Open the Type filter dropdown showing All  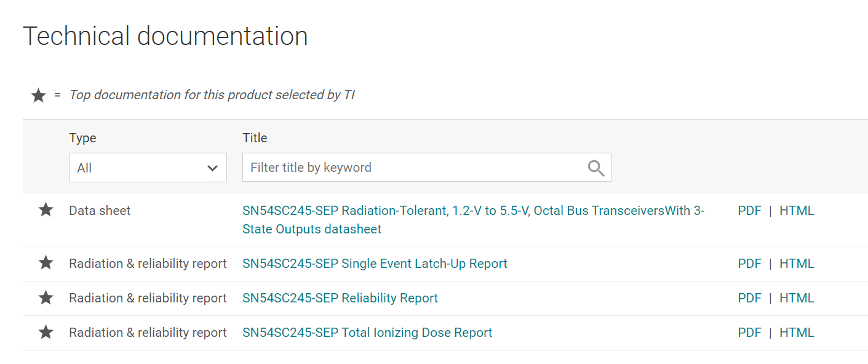[x=148, y=168]
